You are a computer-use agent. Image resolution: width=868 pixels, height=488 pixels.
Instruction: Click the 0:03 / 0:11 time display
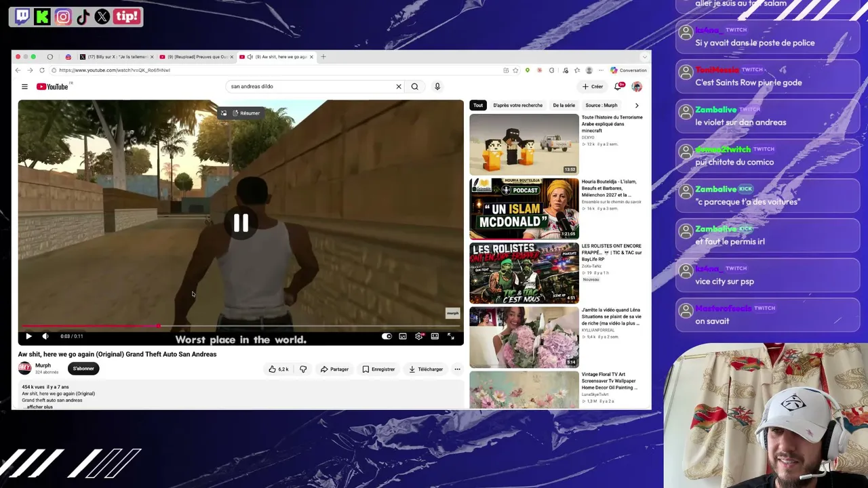click(x=72, y=336)
